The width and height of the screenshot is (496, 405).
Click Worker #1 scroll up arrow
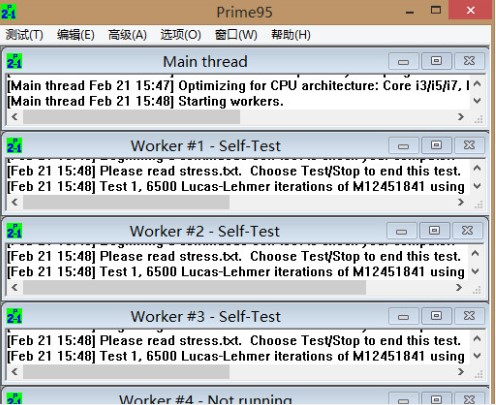pyautogui.click(x=477, y=168)
